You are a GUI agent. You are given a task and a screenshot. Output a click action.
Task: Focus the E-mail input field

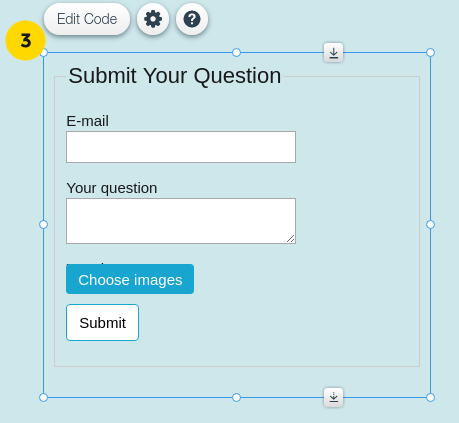[x=181, y=147]
